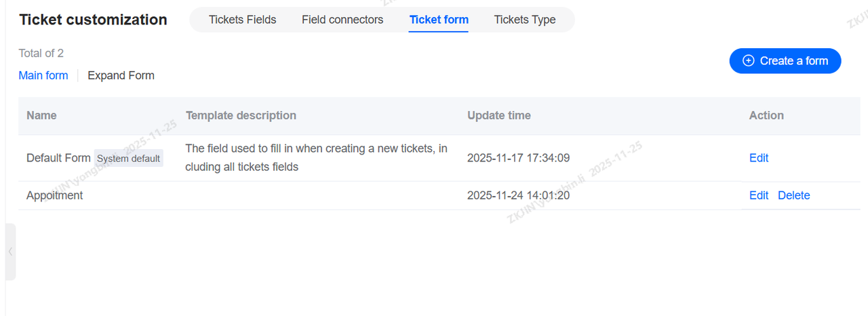This screenshot has height=316, width=868.
Task: Select the Appointment row name
Action: point(55,195)
